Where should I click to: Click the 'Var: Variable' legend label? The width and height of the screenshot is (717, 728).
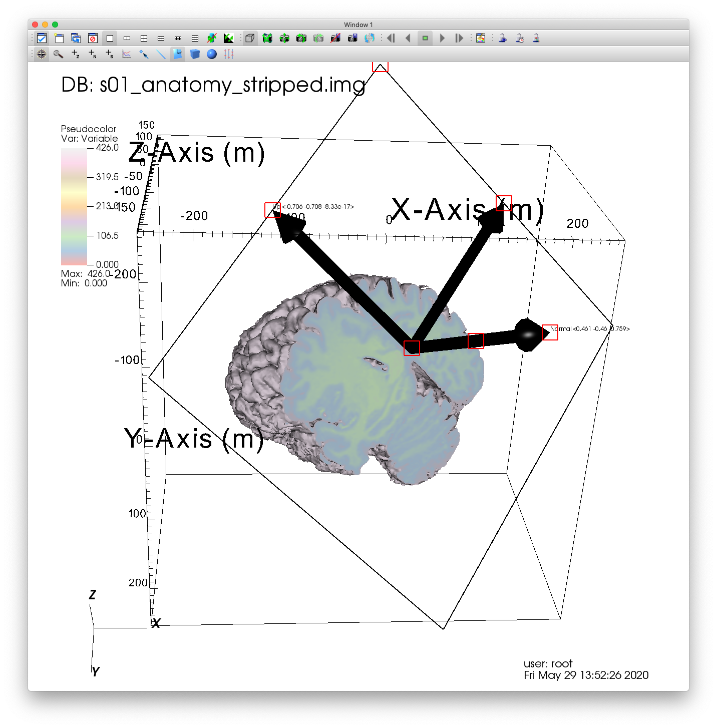coord(90,139)
